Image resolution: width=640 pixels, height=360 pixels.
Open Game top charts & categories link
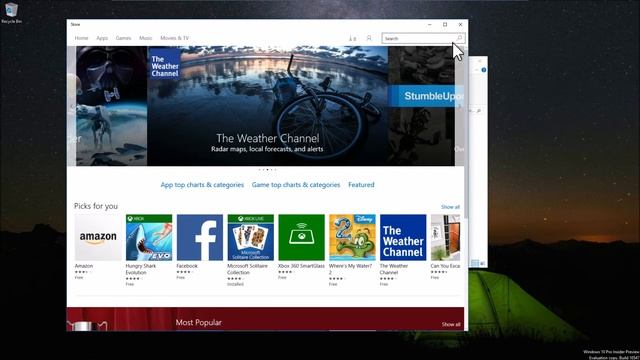pos(296,185)
